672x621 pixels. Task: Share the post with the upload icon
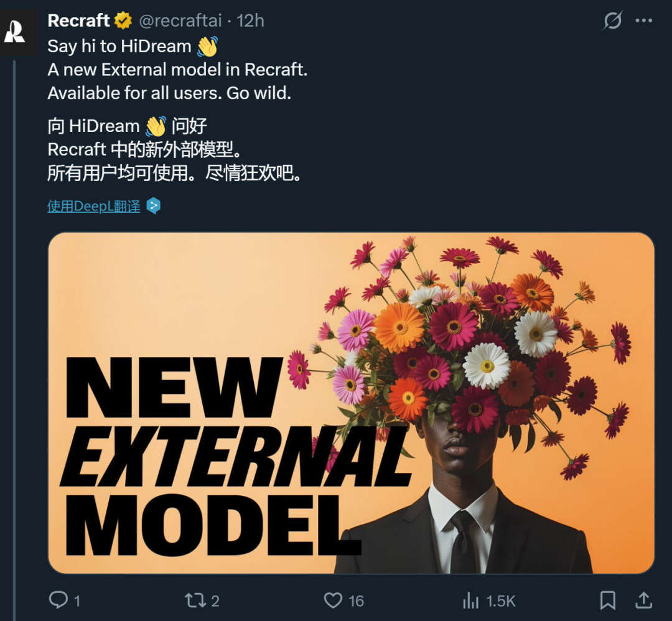point(643,600)
